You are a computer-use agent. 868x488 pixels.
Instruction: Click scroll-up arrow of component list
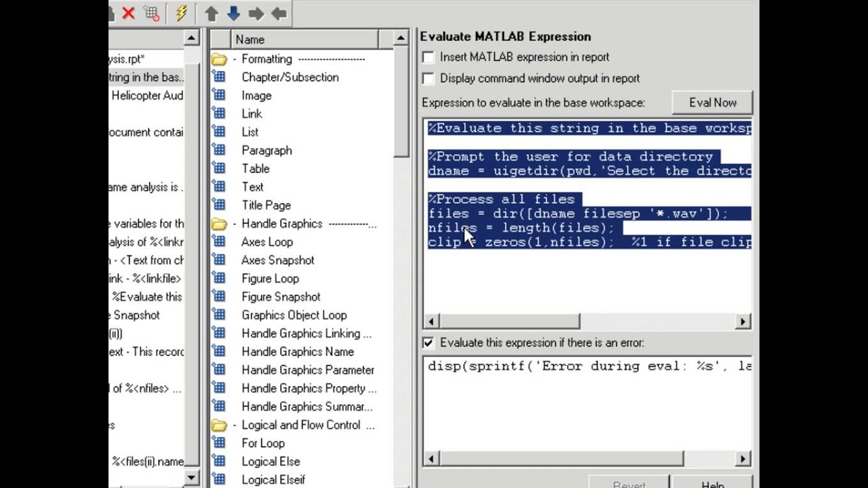click(x=401, y=39)
